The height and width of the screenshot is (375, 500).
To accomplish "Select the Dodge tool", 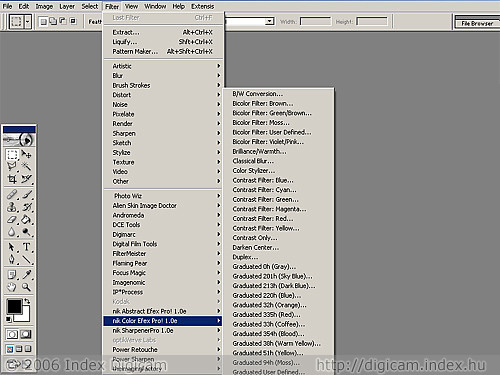I will [26, 232].
